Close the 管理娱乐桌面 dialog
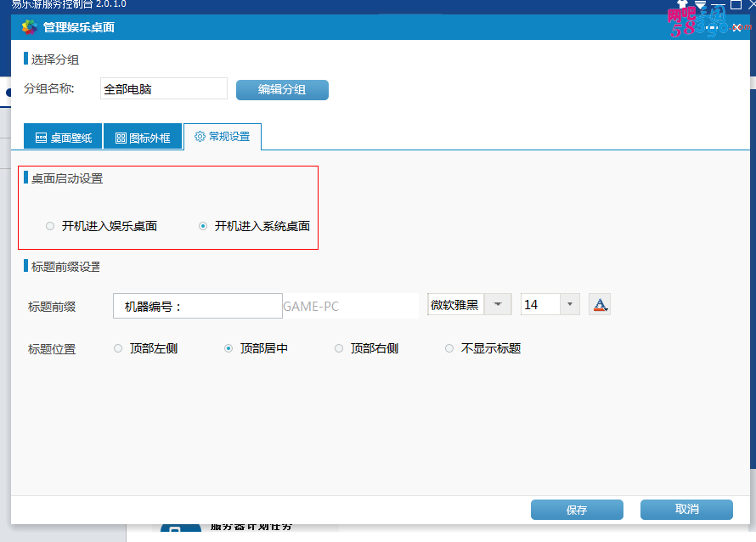Image resolution: width=756 pixels, height=542 pixels. coord(737,27)
